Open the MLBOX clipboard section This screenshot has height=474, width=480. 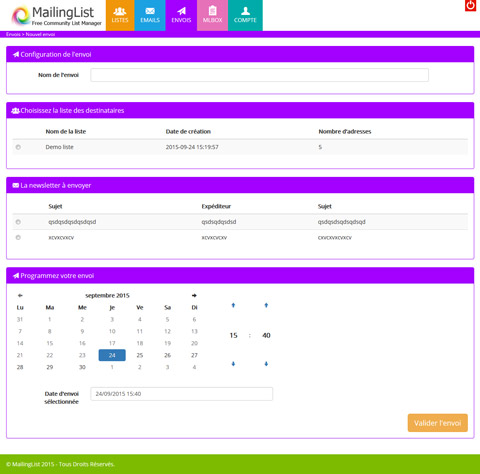tap(212, 15)
